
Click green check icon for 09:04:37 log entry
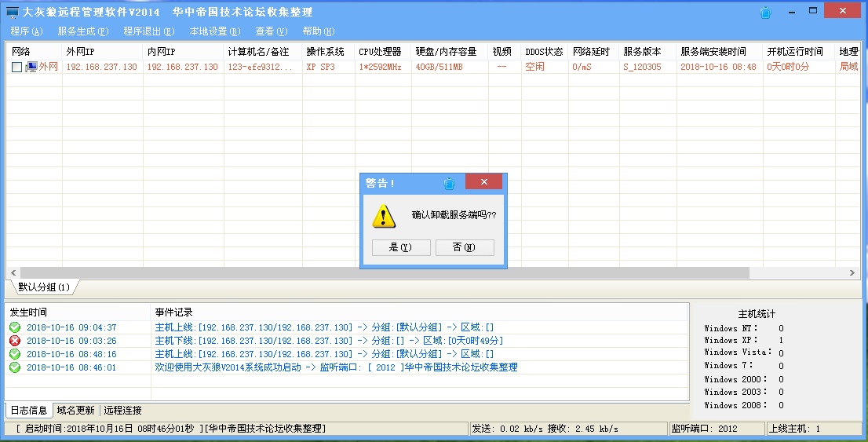coord(15,327)
